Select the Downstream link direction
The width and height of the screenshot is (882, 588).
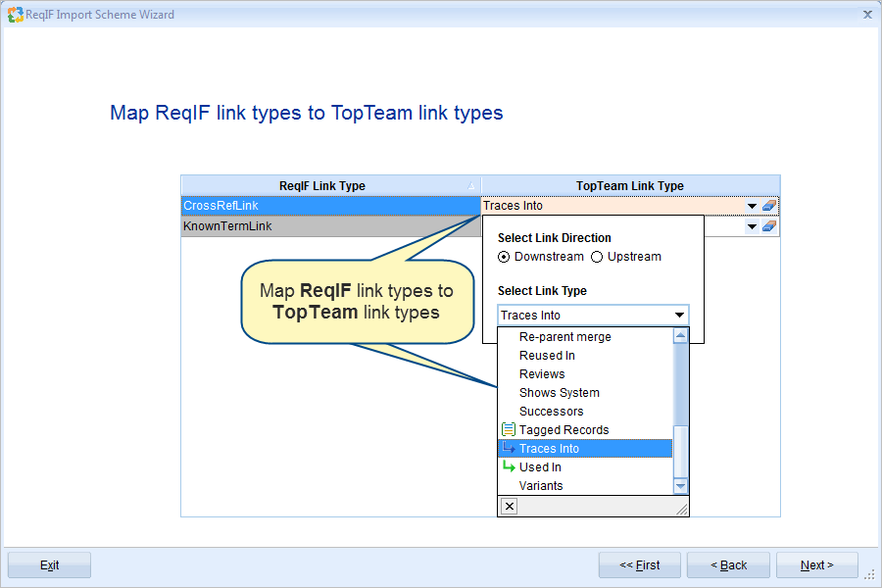pos(541,257)
